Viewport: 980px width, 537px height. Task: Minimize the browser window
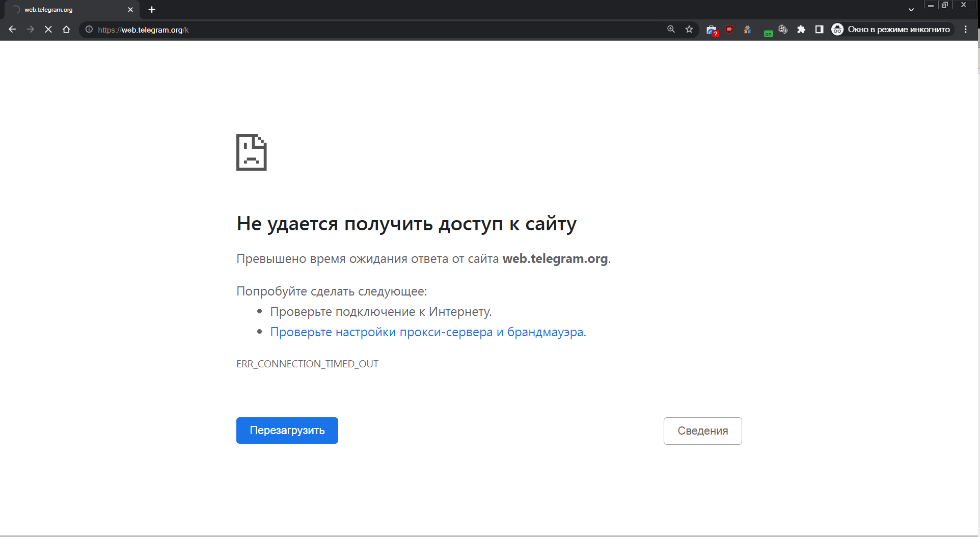pos(931,6)
